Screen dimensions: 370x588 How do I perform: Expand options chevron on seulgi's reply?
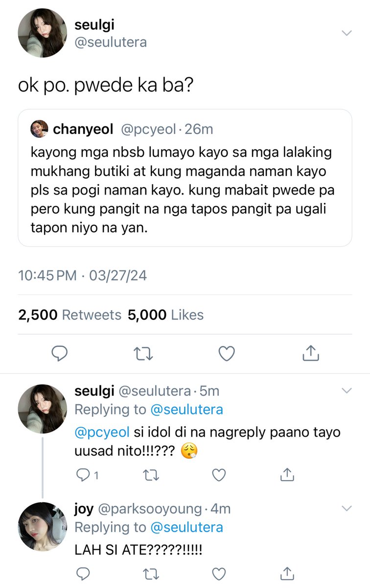click(x=347, y=391)
